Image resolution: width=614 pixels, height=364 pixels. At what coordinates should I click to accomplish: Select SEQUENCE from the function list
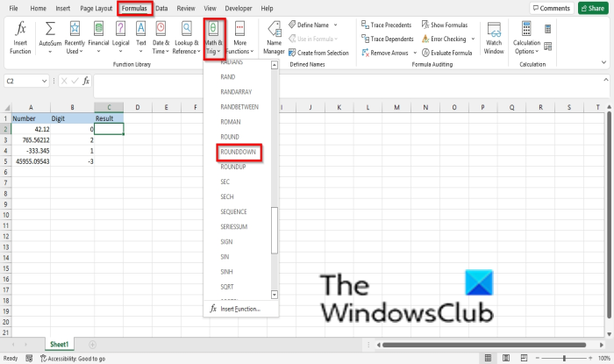[233, 211]
